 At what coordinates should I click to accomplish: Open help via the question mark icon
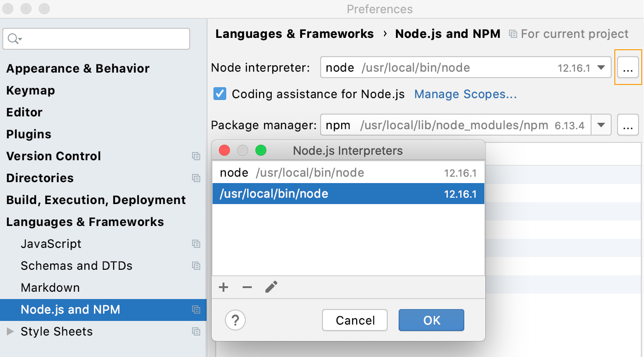pyautogui.click(x=235, y=320)
